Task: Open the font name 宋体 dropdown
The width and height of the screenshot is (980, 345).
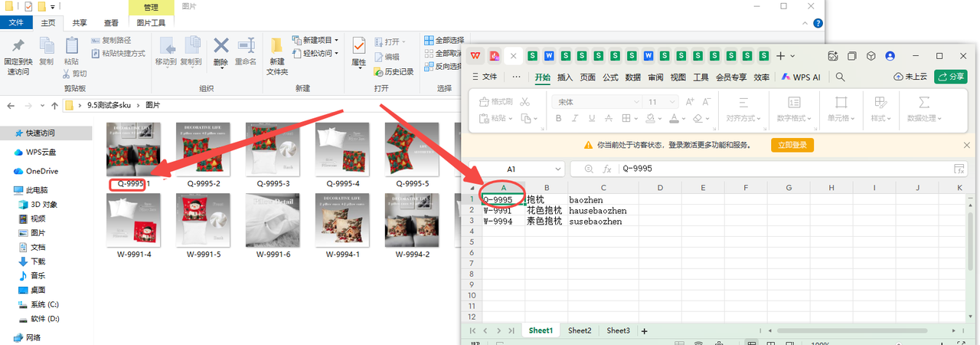Action: pos(635,101)
